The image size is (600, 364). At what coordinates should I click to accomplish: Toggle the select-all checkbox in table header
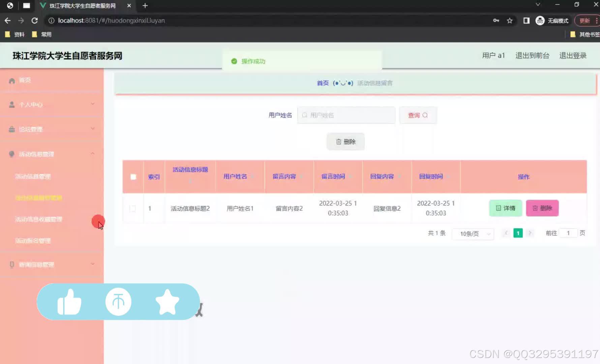[x=133, y=177]
